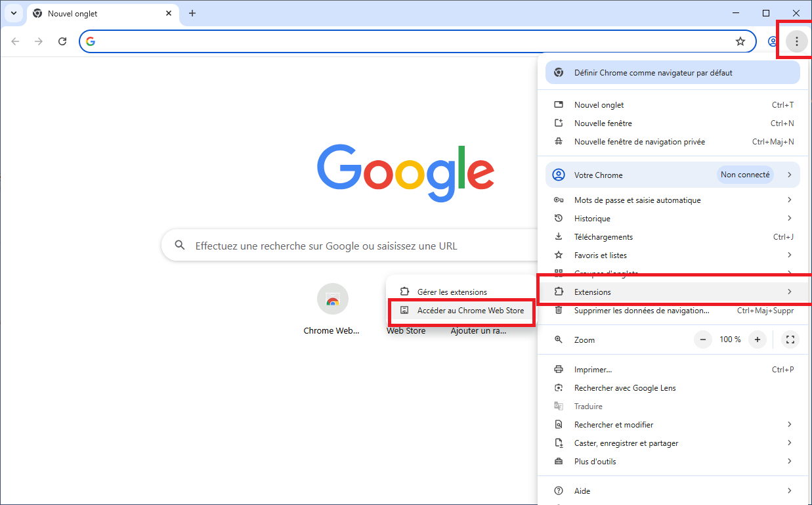Click the reload page icon
The image size is (812, 505).
pyautogui.click(x=62, y=41)
